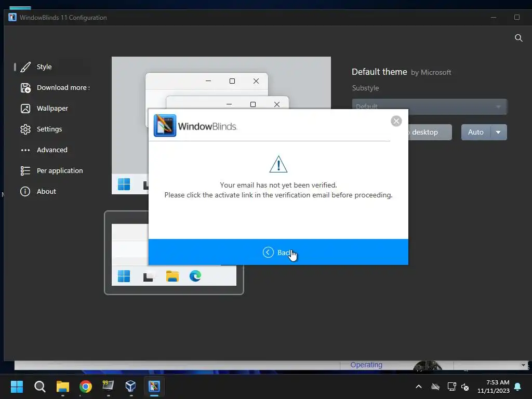The image size is (532, 399).
Task: Click the dropdown arrow in background window
Action: click(523, 365)
